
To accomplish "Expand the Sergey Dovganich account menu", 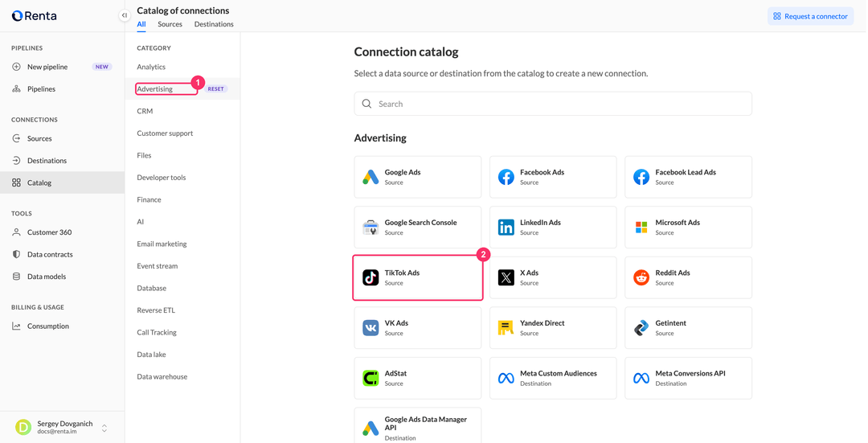I will tap(104, 428).
